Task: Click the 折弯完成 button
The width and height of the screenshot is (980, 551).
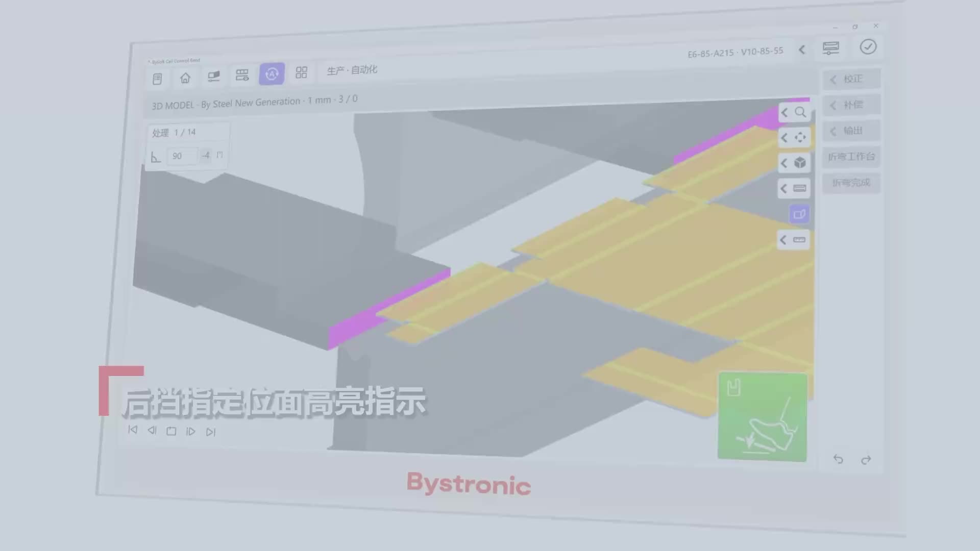Action: point(851,183)
